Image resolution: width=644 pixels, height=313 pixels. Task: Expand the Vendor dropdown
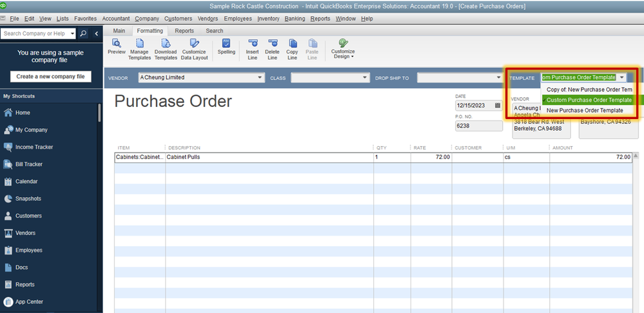pos(260,77)
